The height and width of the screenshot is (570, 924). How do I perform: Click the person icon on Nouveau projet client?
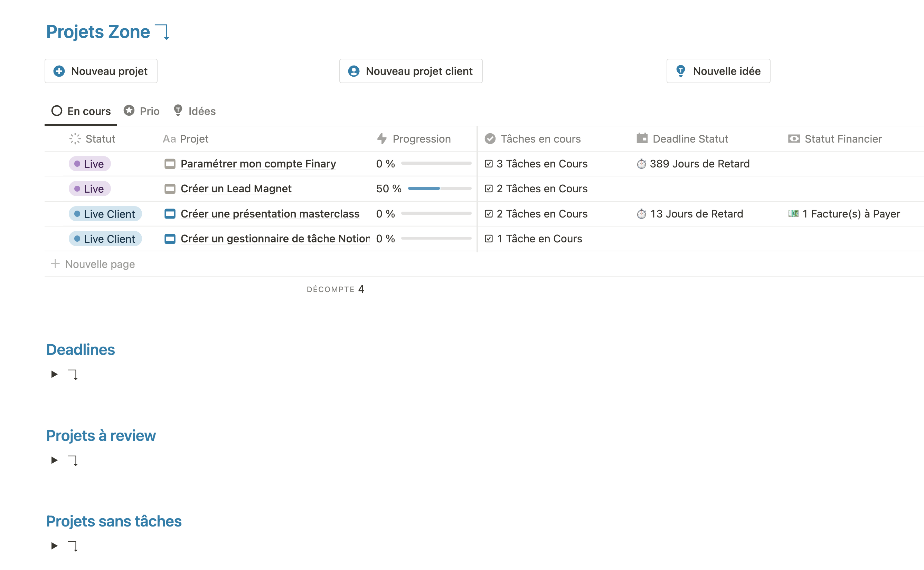point(353,71)
